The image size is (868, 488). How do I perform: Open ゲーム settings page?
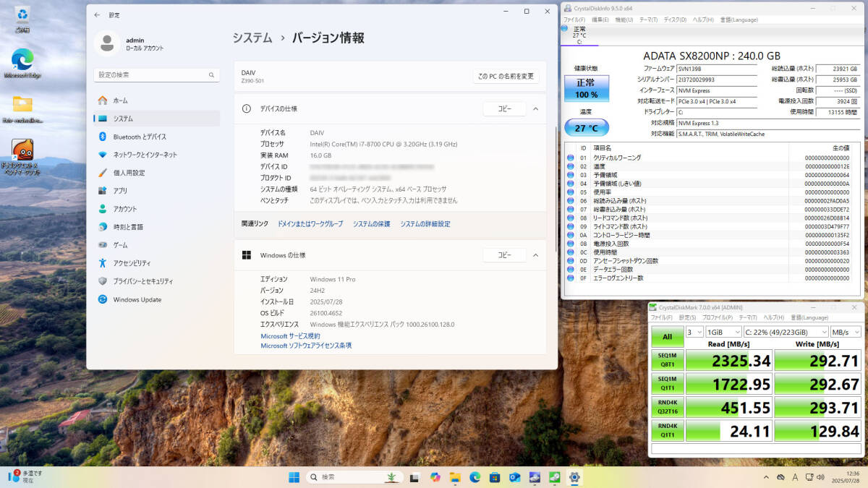[156, 245]
